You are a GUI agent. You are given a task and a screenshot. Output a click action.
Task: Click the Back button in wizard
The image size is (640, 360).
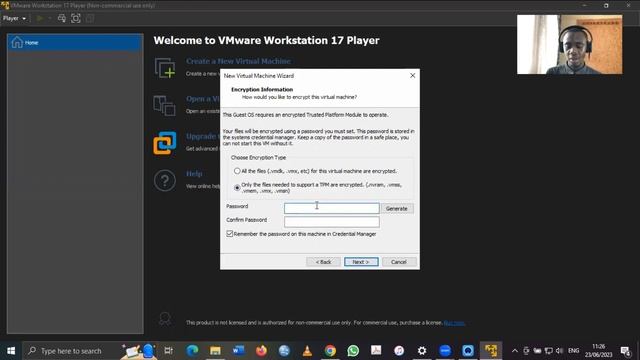tap(323, 262)
